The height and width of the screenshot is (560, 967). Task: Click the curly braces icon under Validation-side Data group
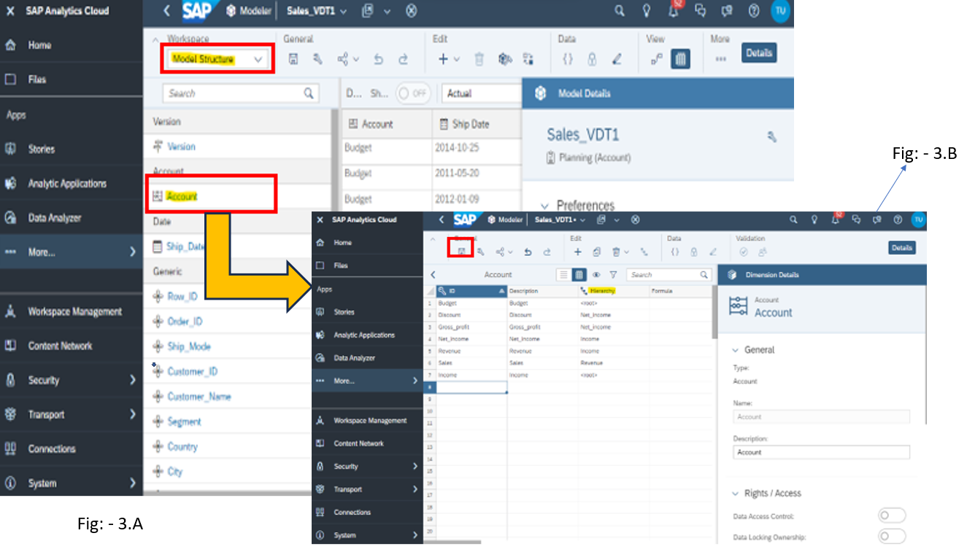(674, 252)
